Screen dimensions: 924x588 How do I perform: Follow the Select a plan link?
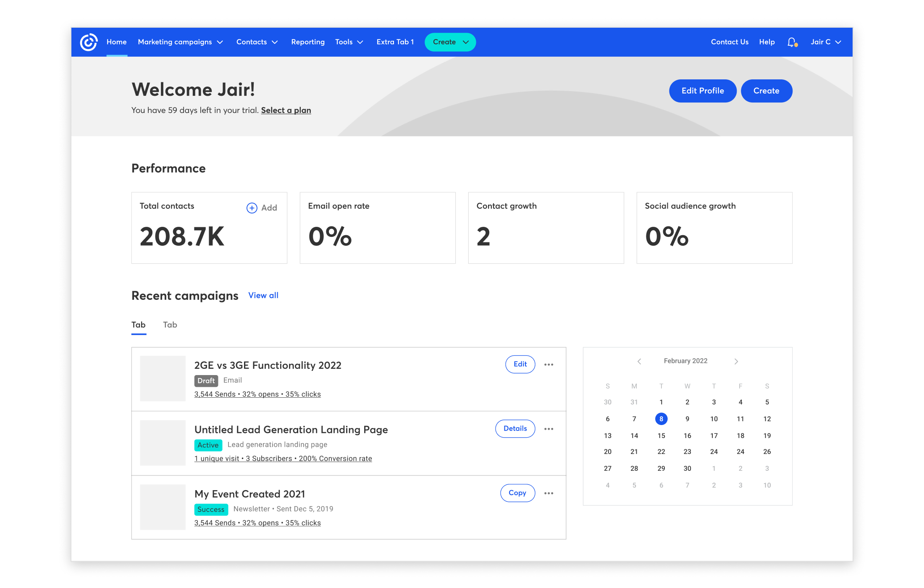click(x=286, y=110)
